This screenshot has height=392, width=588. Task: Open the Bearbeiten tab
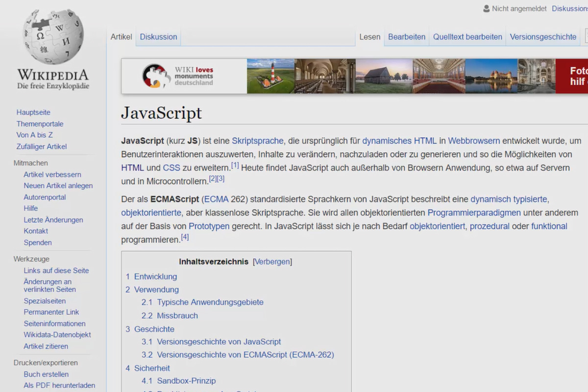[x=407, y=37]
